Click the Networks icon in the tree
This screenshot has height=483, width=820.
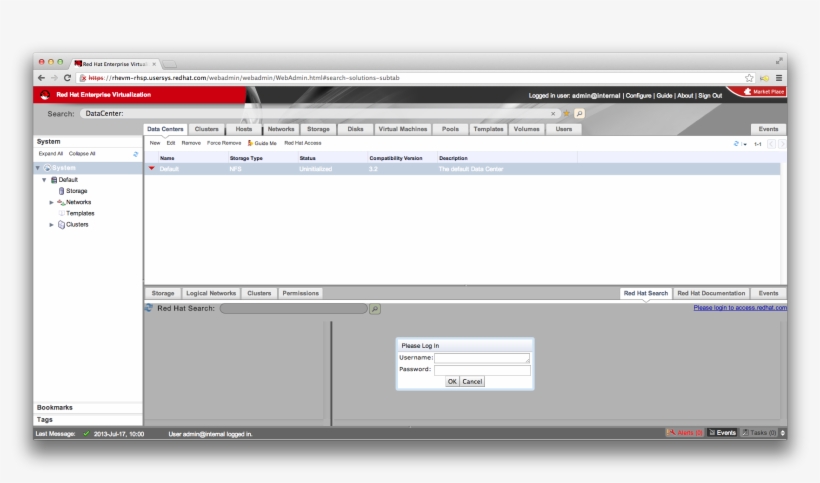[x=61, y=202]
